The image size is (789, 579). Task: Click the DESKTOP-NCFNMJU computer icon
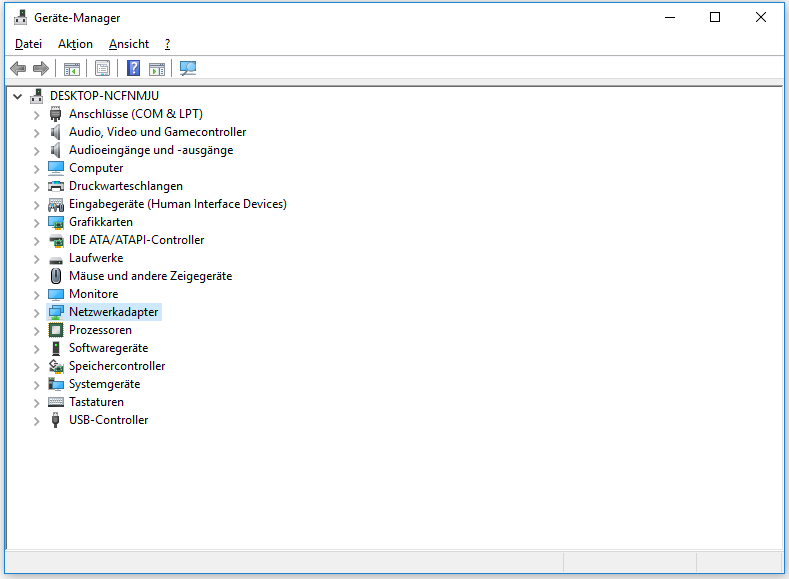36,96
